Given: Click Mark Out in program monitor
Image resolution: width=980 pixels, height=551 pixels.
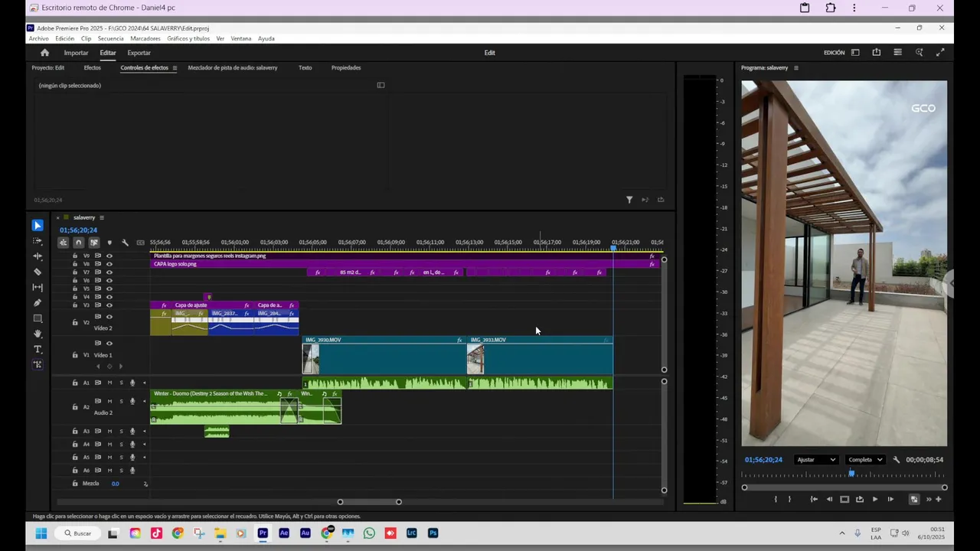Looking at the screenshot, I should coord(789,499).
